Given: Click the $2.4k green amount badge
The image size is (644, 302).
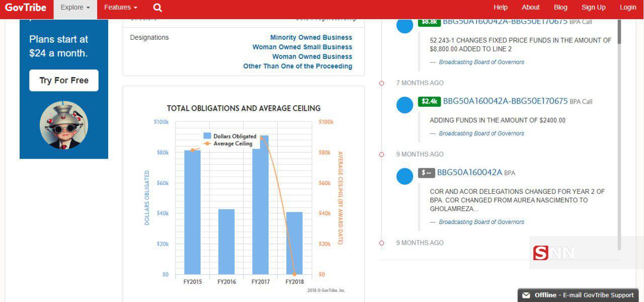Looking at the screenshot, I should (x=429, y=101).
